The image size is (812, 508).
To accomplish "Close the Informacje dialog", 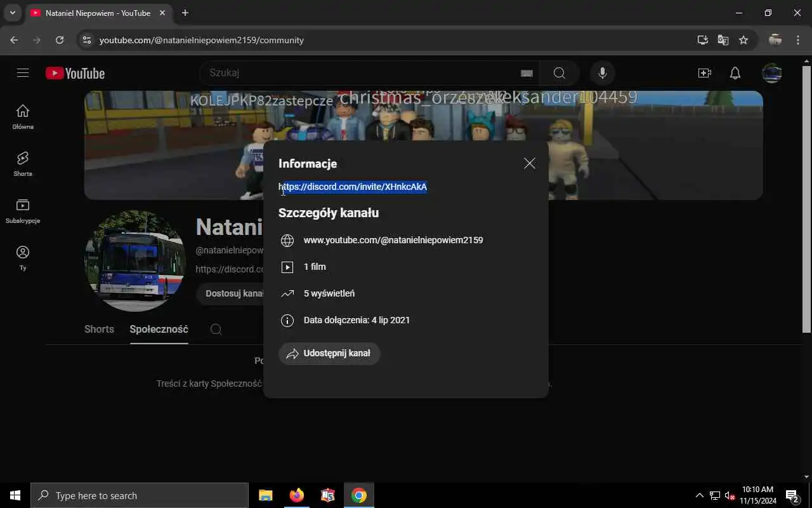I will coord(530,164).
